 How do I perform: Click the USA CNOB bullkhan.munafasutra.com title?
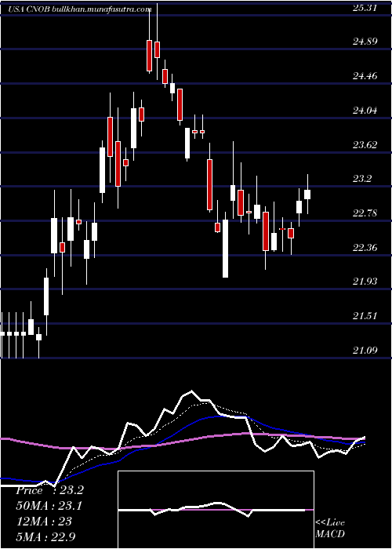pos(80,9)
